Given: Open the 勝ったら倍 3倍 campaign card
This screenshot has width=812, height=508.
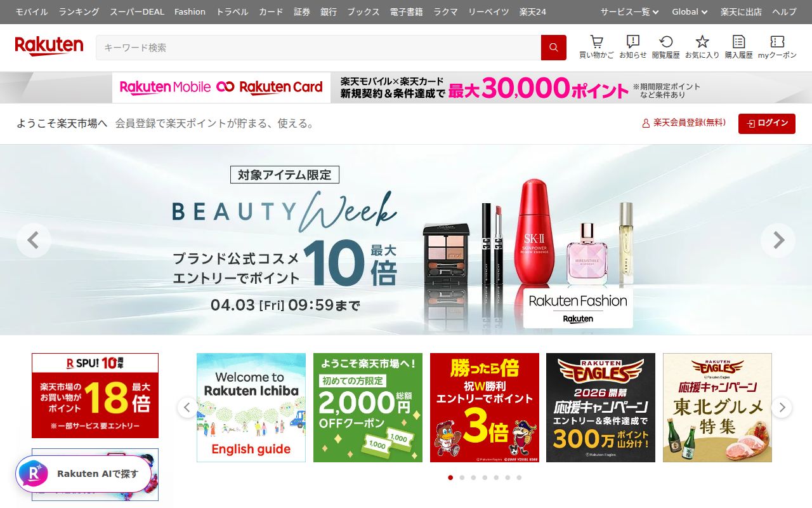Looking at the screenshot, I should [x=485, y=408].
